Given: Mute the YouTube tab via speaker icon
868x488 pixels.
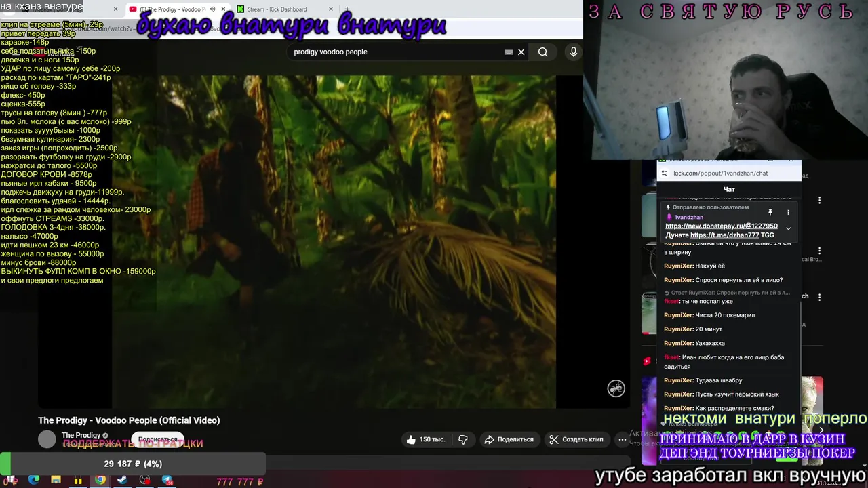Looking at the screenshot, I should (x=212, y=9).
